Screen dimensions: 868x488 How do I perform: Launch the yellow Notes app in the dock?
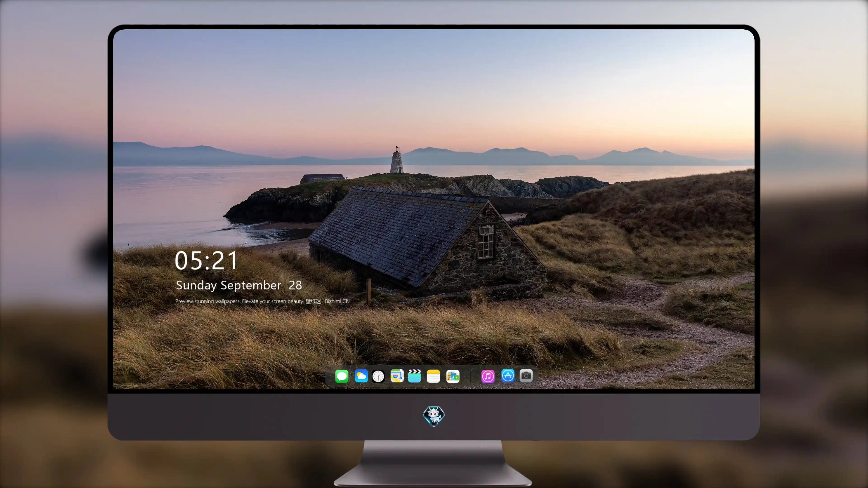[x=433, y=376]
